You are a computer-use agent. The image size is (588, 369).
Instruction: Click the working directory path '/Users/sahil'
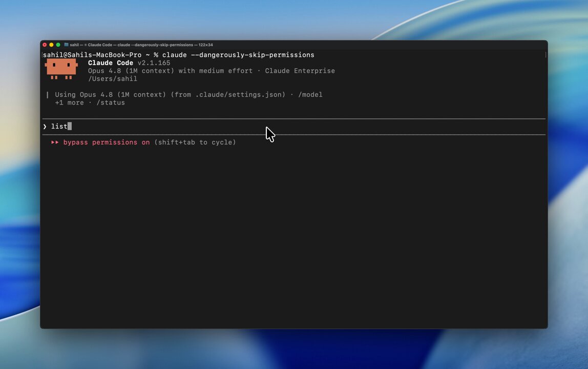(113, 79)
